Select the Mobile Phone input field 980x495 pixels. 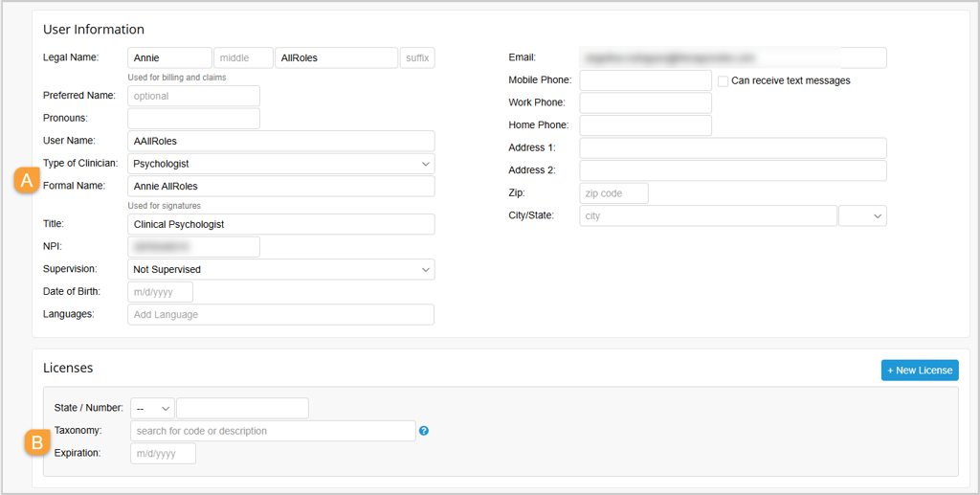tap(645, 80)
